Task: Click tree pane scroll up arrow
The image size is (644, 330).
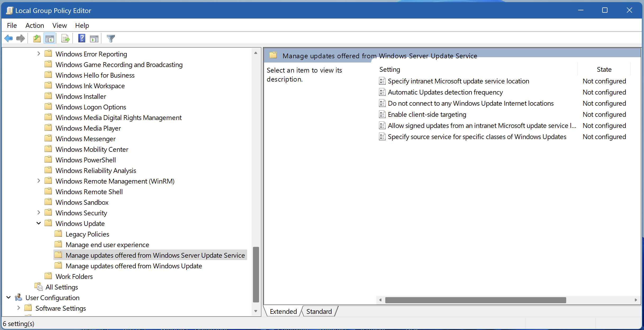Action: pyautogui.click(x=256, y=53)
